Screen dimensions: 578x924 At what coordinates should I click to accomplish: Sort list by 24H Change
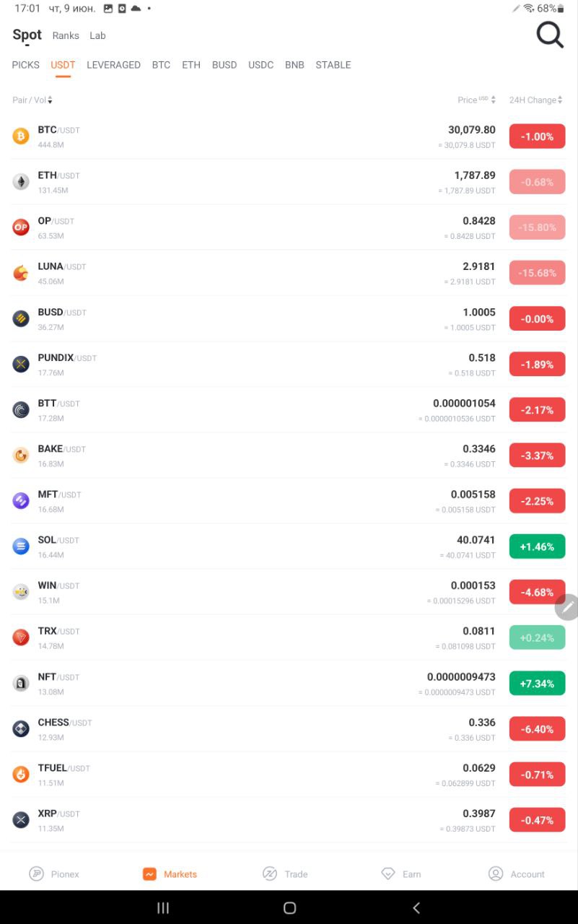point(536,100)
